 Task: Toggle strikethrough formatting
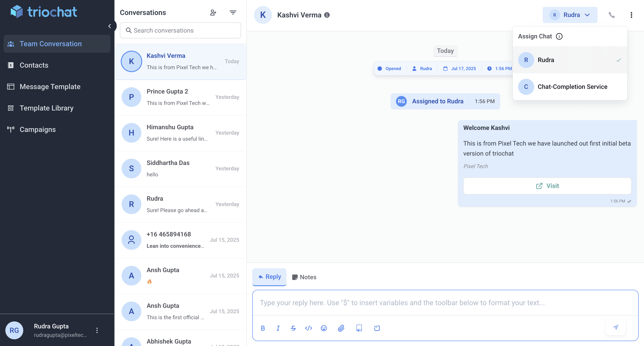[293, 328]
